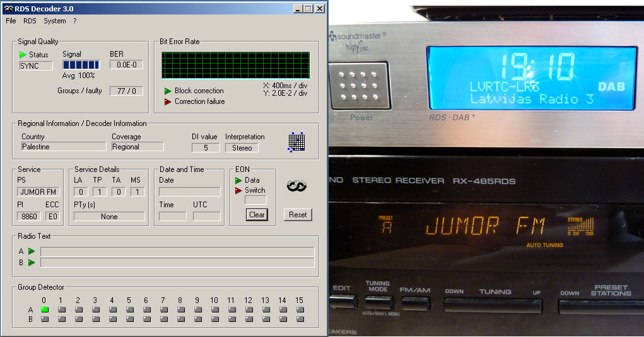Click the empty Time field
Image resolution: width=644 pixels, height=337 pixels.
(172, 216)
